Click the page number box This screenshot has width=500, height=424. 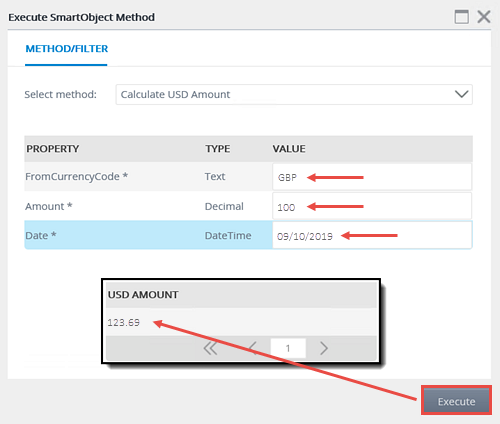click(288, 348)
